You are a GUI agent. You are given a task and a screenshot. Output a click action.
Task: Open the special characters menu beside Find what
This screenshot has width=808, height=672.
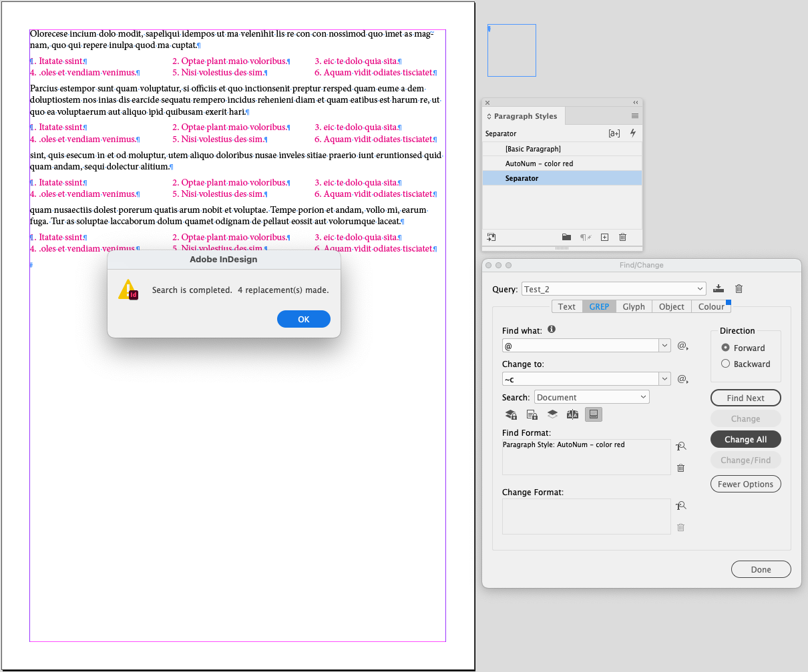pos(682,346)
